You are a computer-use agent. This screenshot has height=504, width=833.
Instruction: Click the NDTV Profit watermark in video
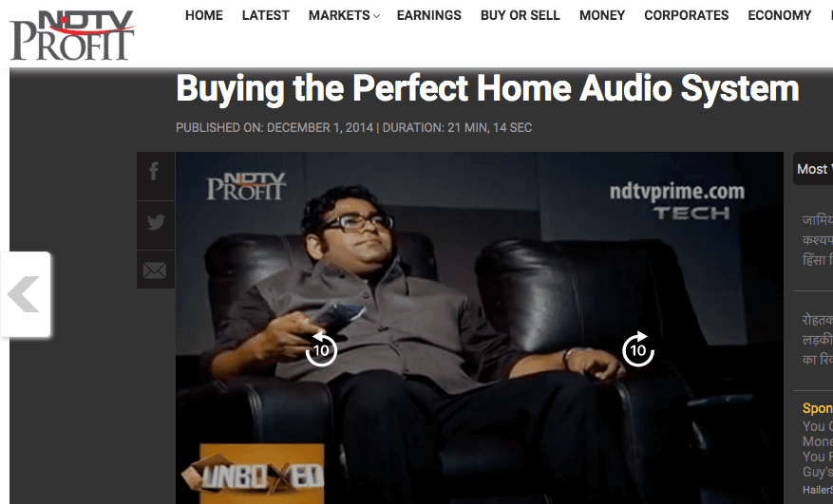(x=246, y=186)
